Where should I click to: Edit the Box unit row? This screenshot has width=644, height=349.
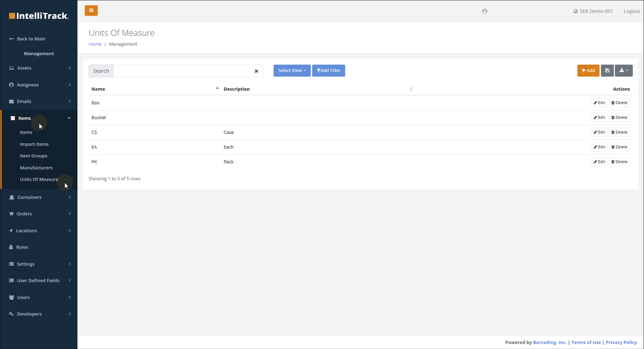pyautogui.click(x=599, y=103)
